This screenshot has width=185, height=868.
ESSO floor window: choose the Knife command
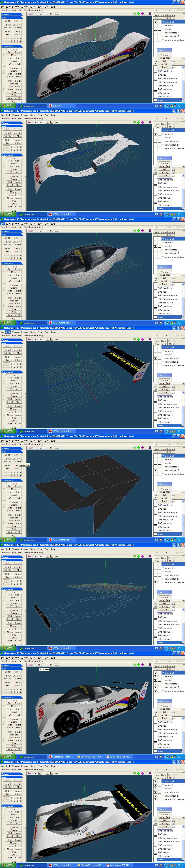click(14, 203)
